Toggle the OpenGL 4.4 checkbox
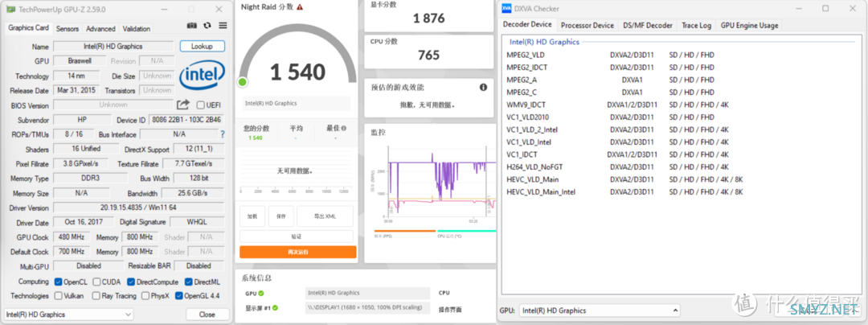This screenshot has width=868, height=325. point(178,296)
